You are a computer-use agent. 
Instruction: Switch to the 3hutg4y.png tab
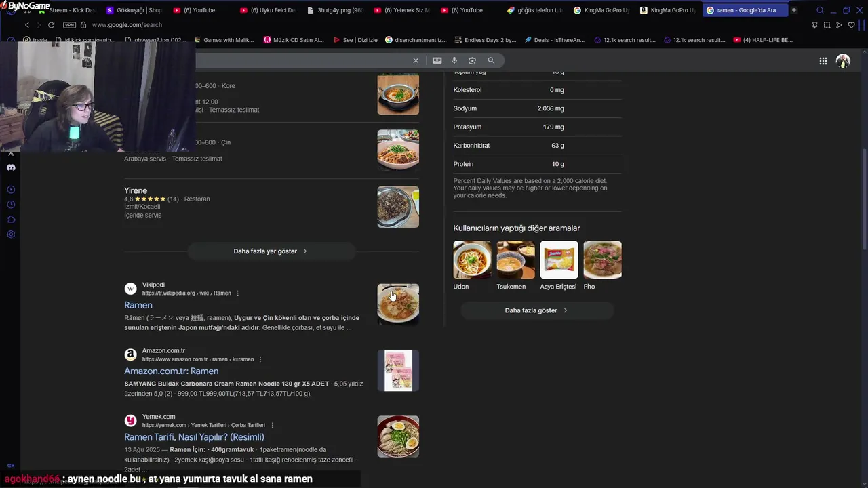coord(335,10)
